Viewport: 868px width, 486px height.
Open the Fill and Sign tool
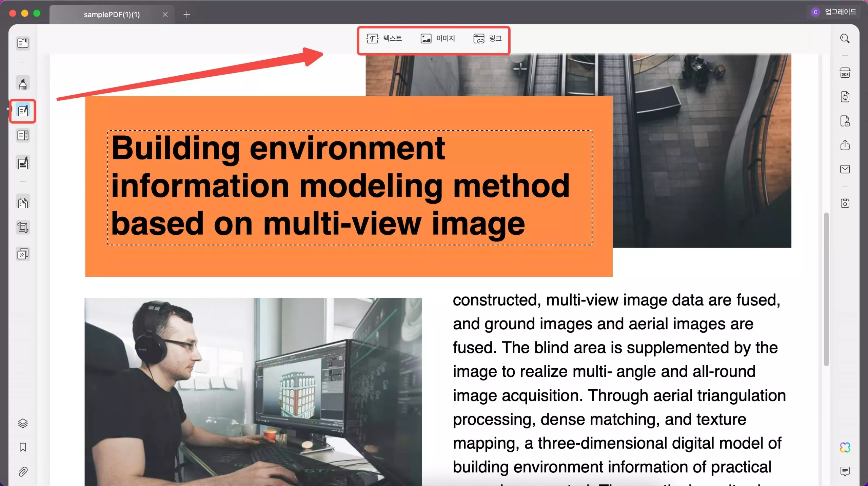click(x=23, y=163)
